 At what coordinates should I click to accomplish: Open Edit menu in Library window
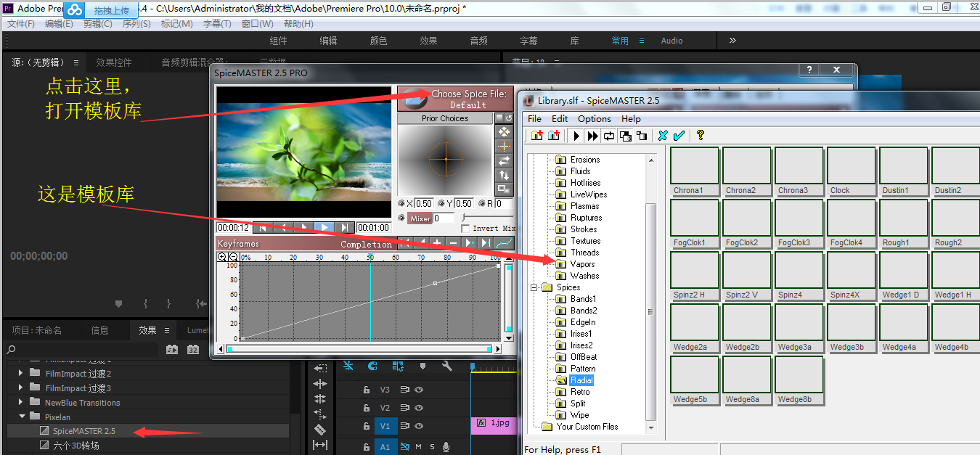pos(560,119)
